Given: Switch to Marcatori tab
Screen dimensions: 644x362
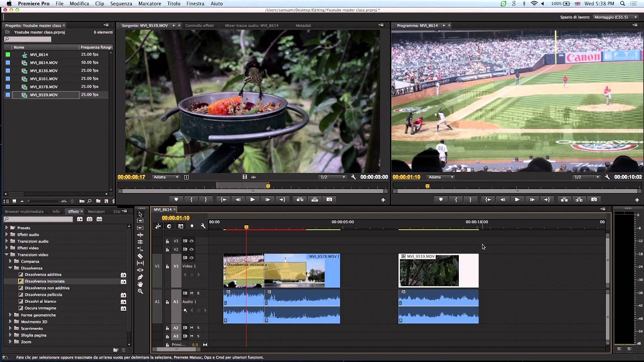Looking at the screenshot, I should pos(96,212).
